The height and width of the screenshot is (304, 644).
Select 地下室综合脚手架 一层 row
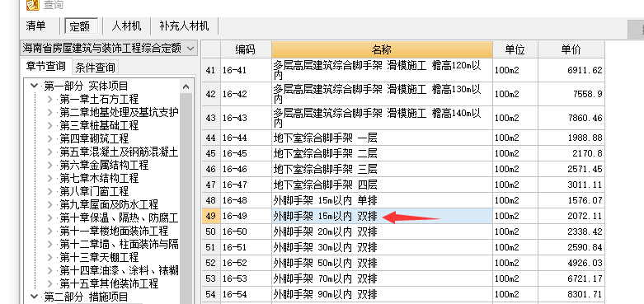click(382, 138)
